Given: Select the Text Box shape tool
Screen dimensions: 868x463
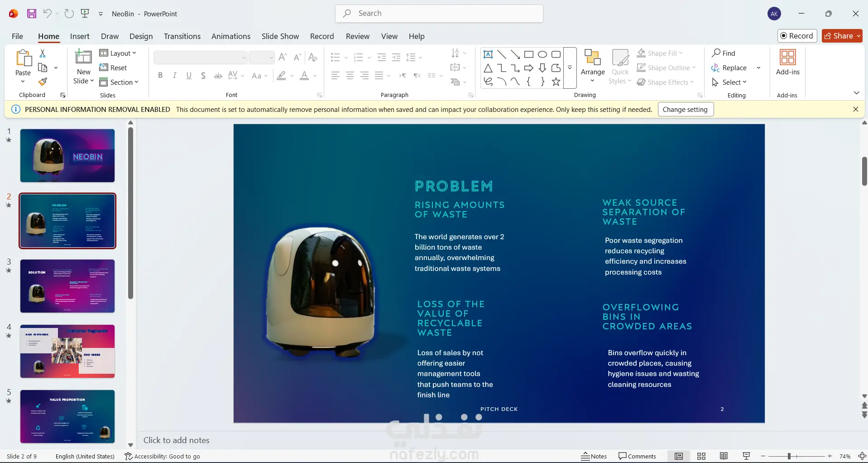Looking at the screenshot, I should point(488,54).
